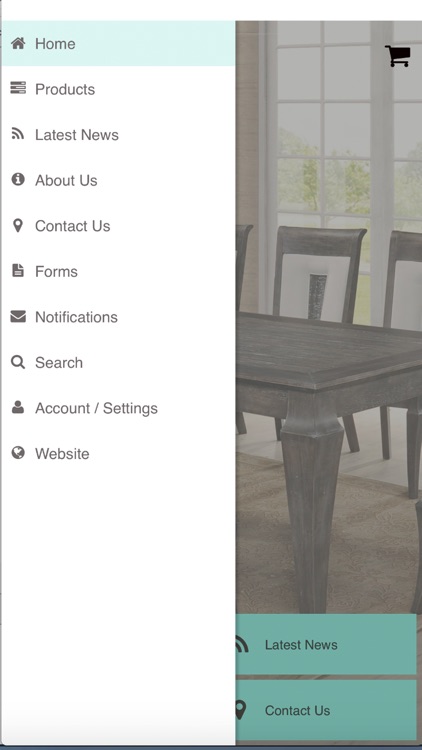Choose Account / Settings from the menu
The height and width of the screenshot is (750, 422).
(118, 408)
